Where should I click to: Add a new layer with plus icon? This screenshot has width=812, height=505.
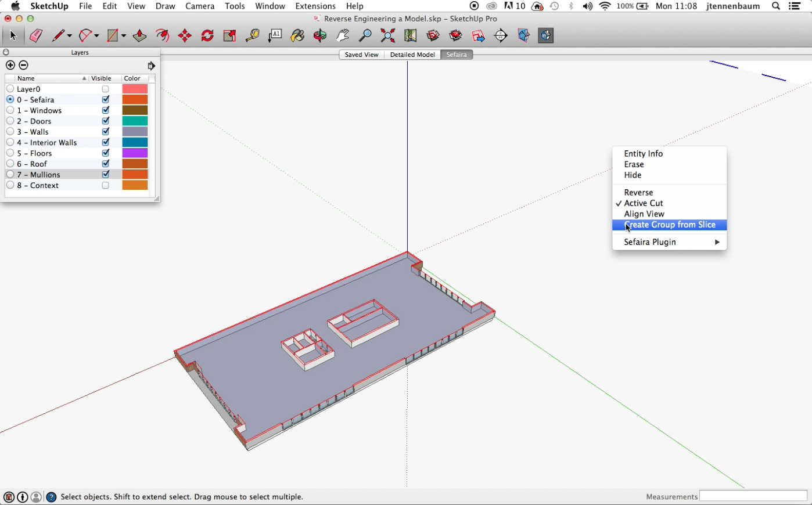10,65
